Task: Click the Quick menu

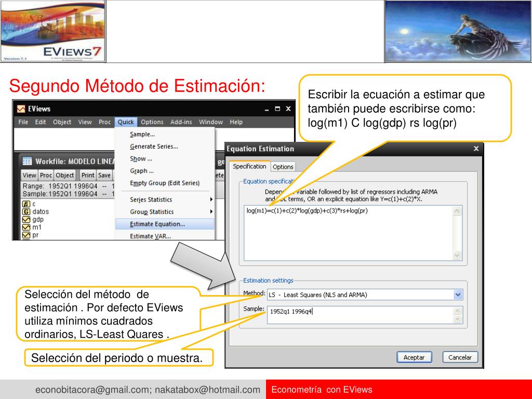Action: click(126, 122)
